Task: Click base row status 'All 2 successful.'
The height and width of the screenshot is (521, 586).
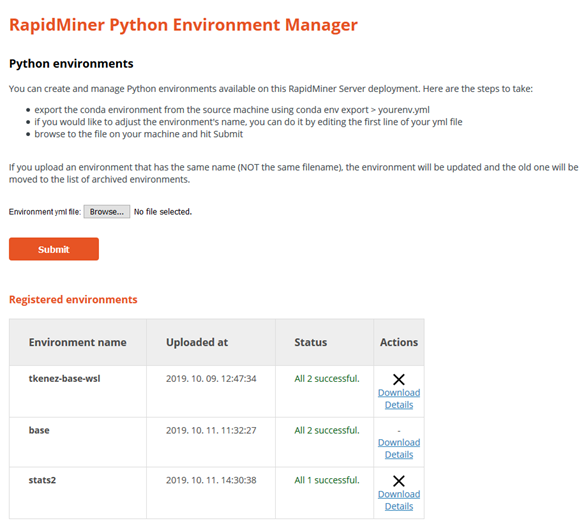Action: click(x=327, y=430)
